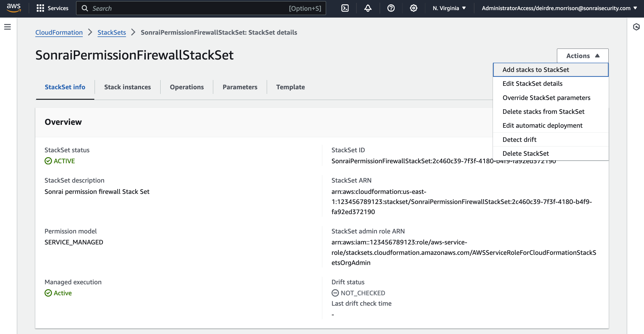Click the StackSet admin role ARN value
This screenshot has width=644, height=334.
464,253
